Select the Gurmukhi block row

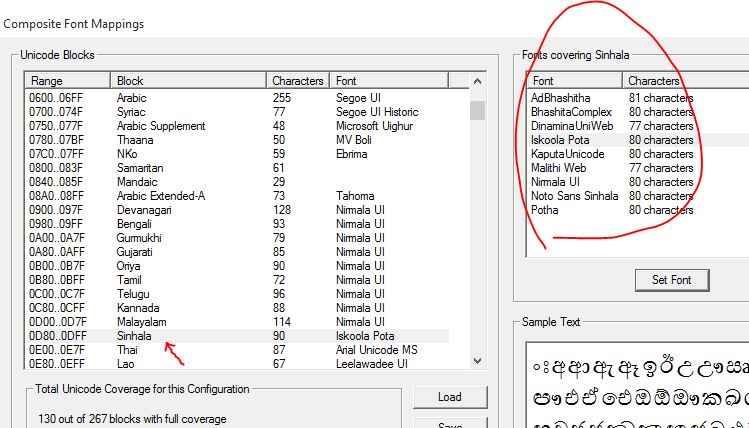click(237, 238)
